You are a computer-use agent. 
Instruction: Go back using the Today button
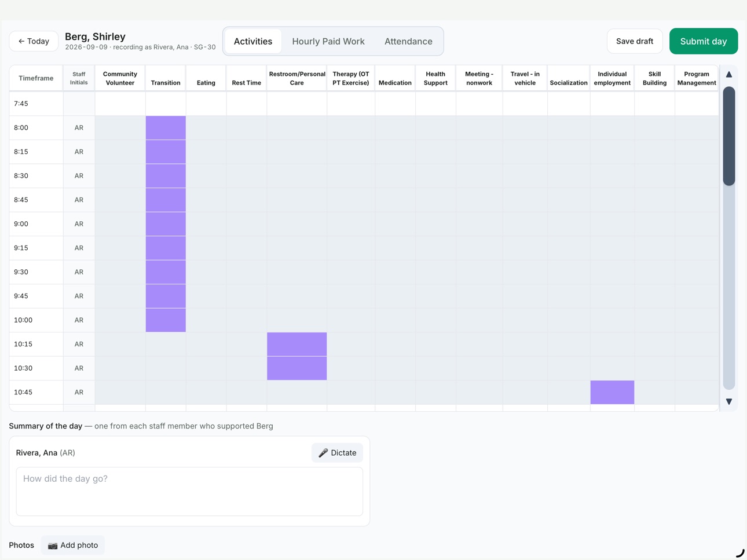click(x=34, y=41)
